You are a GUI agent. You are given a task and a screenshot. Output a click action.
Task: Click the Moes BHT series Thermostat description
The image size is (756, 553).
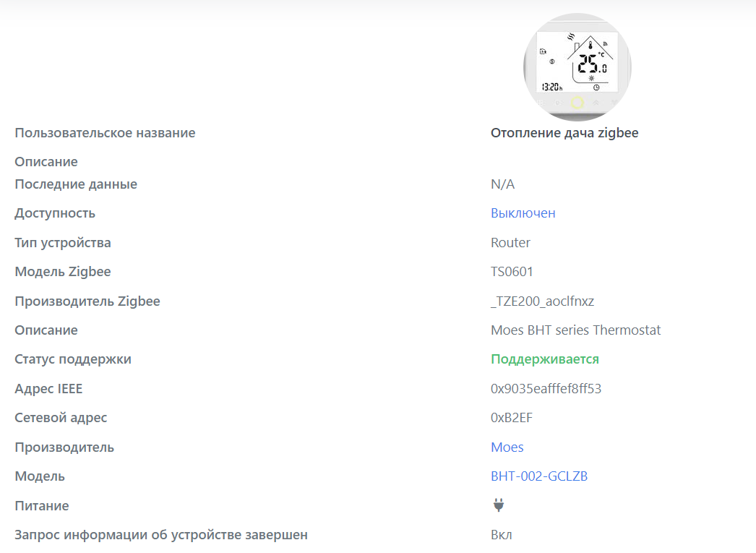(576, 330)
